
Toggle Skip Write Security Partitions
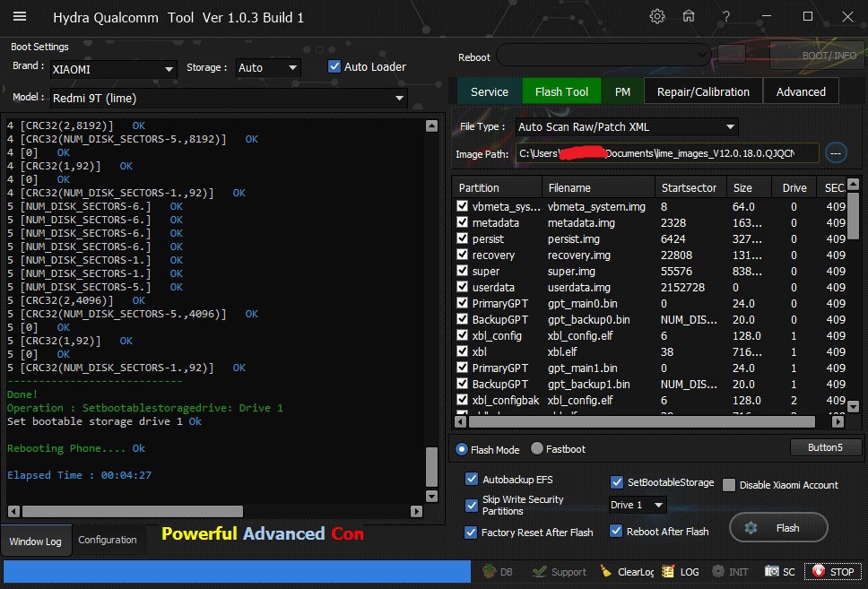tap(472, 505)
